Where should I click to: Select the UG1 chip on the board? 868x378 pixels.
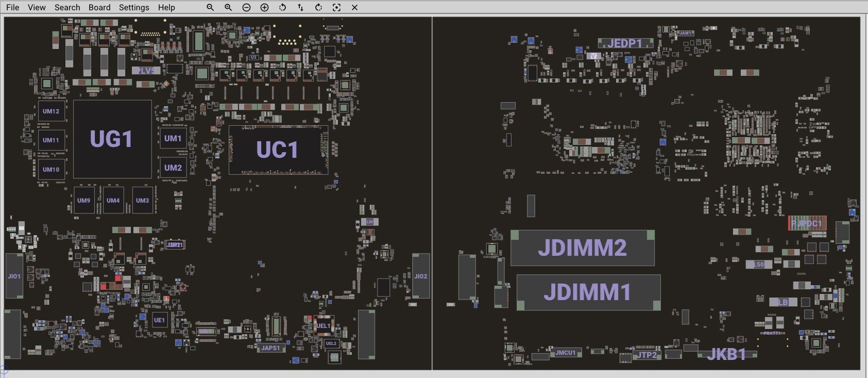pos(112,139)
